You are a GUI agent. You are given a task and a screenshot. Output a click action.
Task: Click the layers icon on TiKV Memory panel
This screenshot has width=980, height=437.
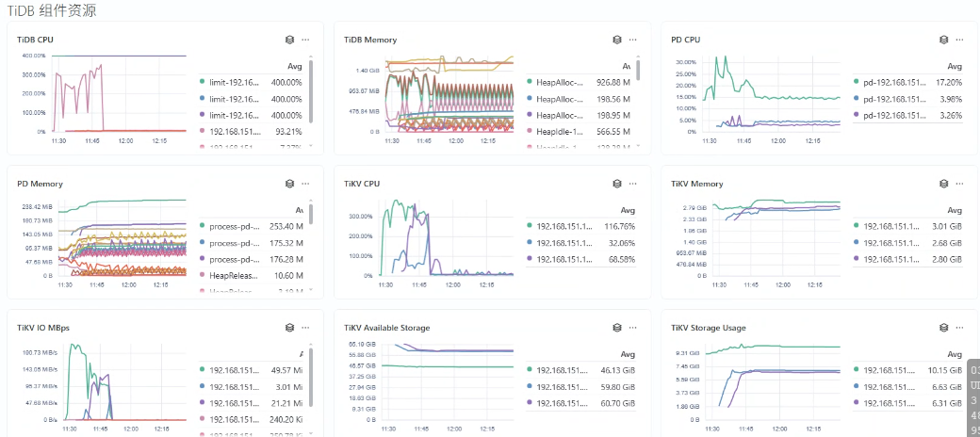point(944,184)
